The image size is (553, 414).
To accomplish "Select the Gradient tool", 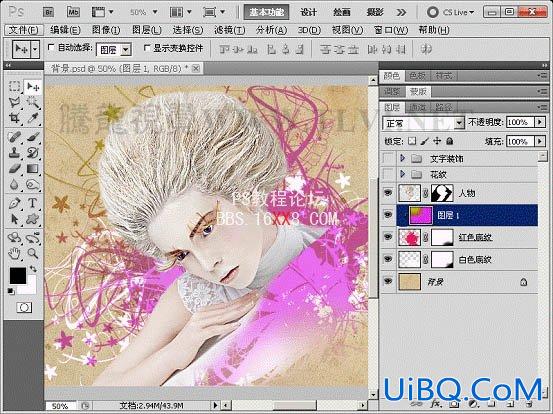I will pos(33,169).
